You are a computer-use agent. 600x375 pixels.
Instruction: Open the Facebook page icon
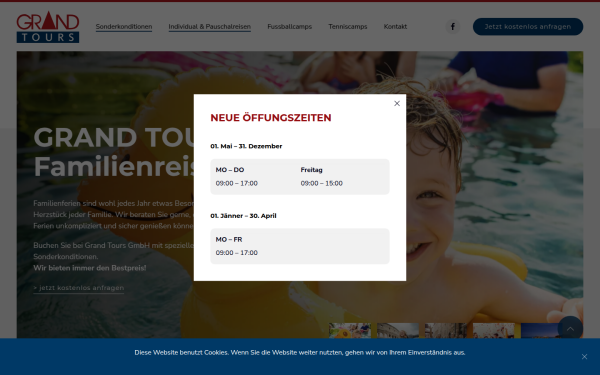(453, 26)
